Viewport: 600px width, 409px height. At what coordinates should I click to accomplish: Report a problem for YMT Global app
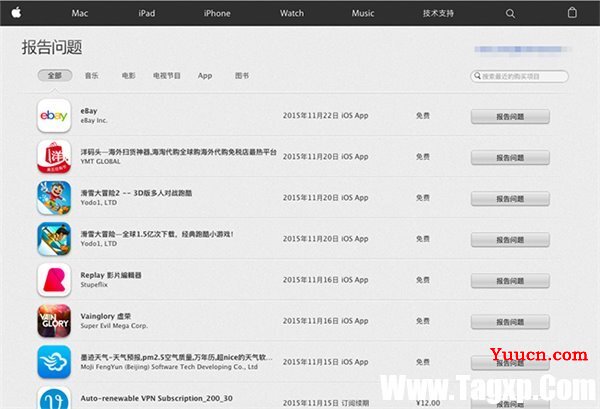pos(510,158)
